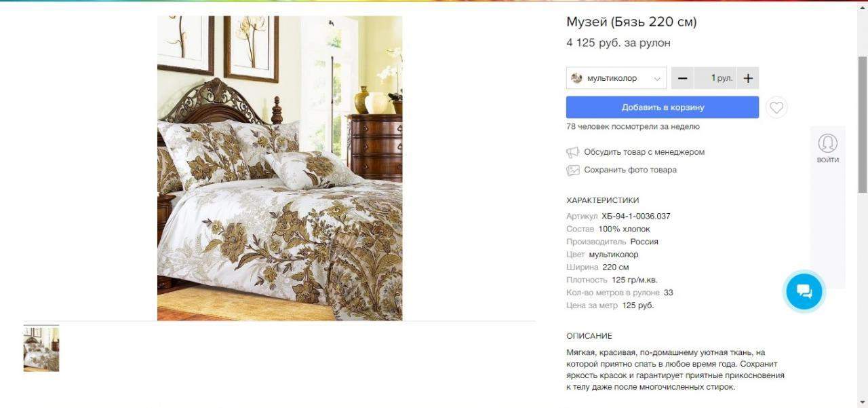Open the live chat bubble icon
This screenshot has height=408, width=868.
tap(804, 291)
